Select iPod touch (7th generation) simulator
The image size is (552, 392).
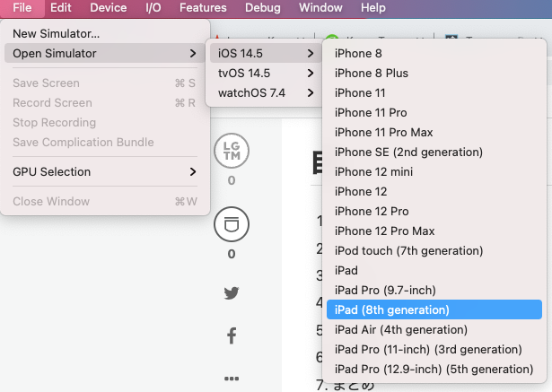click(434, 250)
